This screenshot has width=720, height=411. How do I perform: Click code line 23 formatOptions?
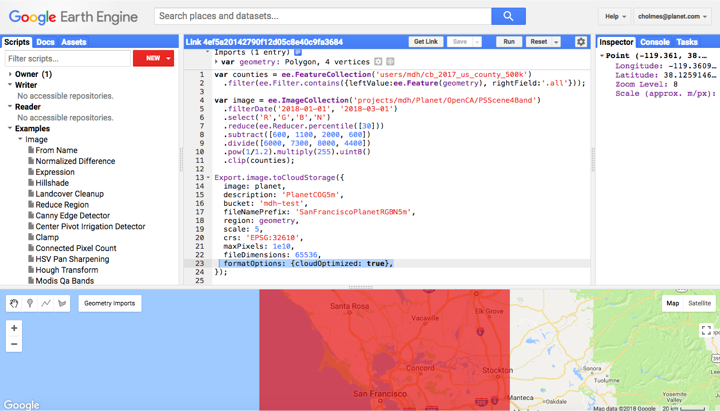click(309, 263)
